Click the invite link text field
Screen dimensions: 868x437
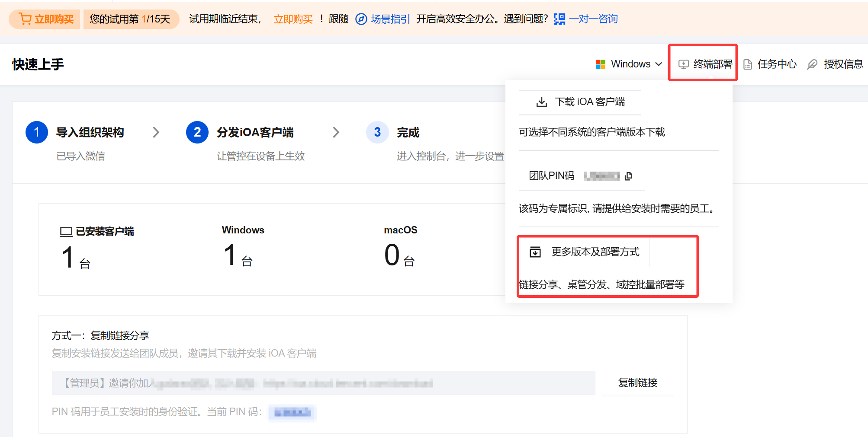click(x=323, y=383)
